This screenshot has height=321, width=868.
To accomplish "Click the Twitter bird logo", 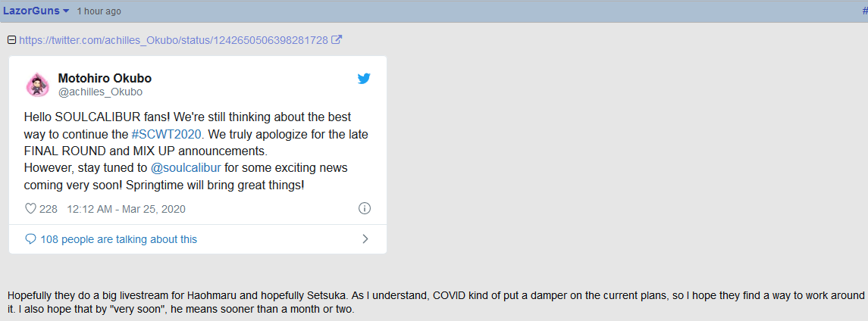I will click(x=364, y=79).
